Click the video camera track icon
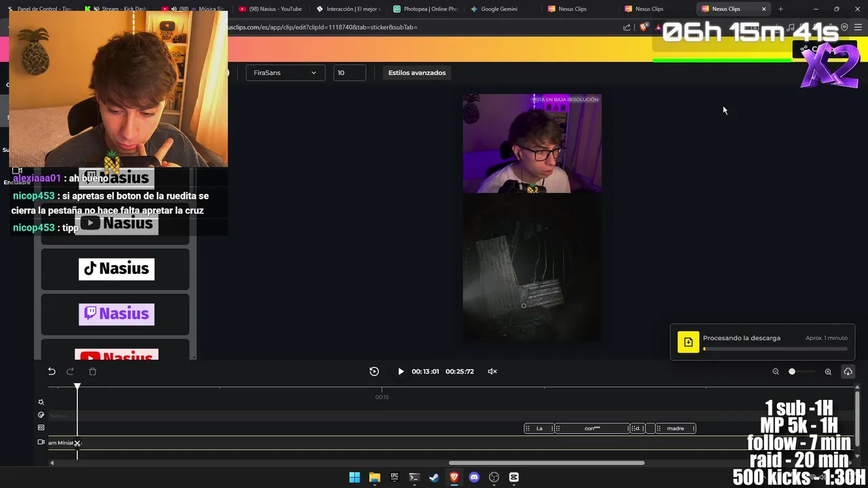 point(41,442)
